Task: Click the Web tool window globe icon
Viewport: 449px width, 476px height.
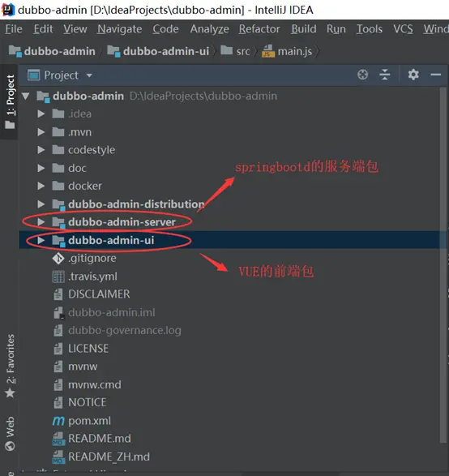Action: [x=10, y=446]
